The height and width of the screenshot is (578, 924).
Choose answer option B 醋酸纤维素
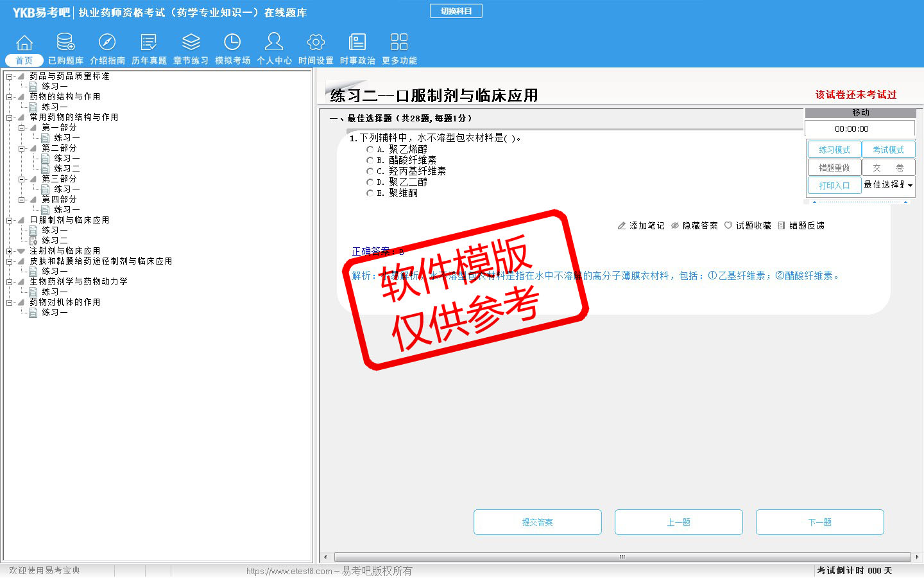(x=370, y=161)
